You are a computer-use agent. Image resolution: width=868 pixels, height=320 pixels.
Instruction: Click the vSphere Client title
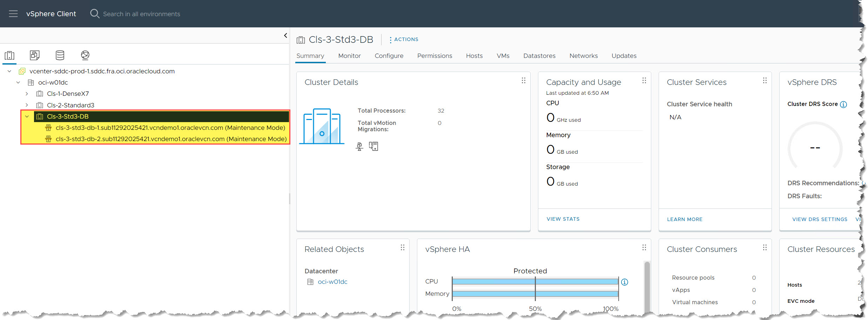point(51,14)
